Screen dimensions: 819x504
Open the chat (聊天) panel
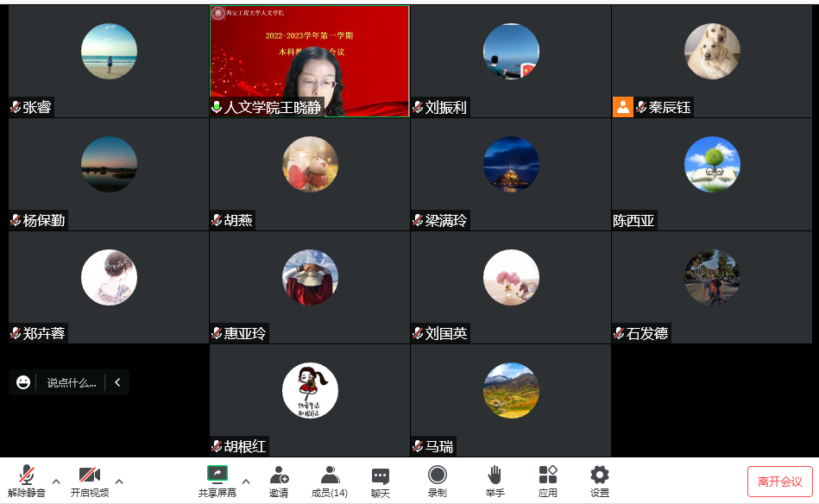click(381, 481)
